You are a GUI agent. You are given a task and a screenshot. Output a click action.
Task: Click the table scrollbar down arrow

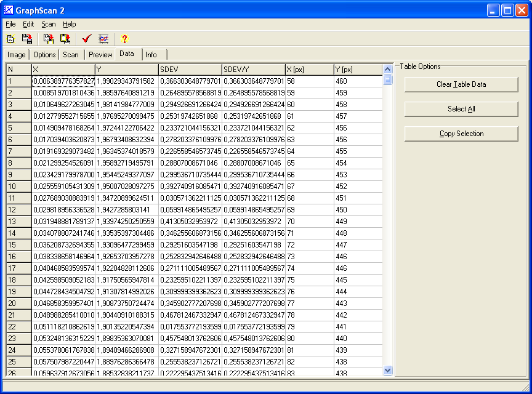pyautogui.click(x=387, y=370)
